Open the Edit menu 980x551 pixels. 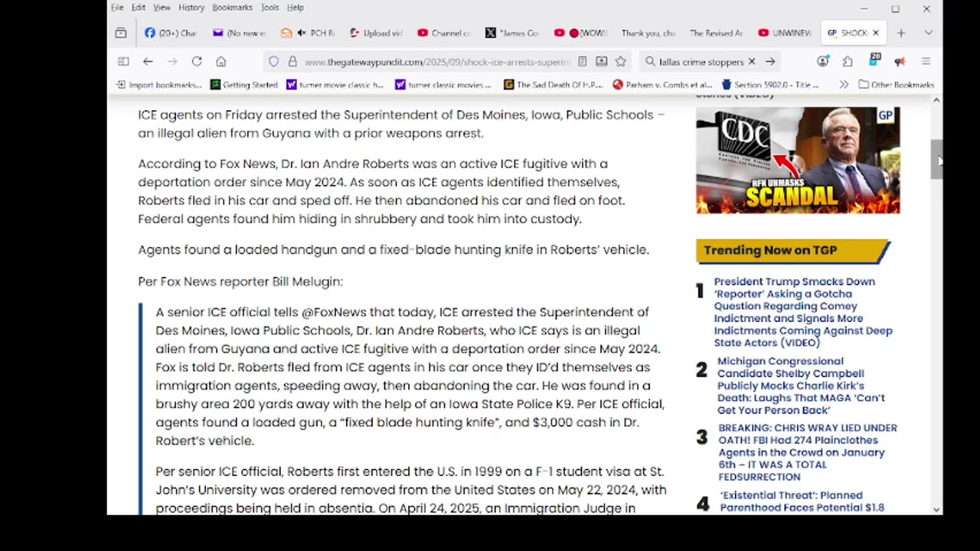pos(139,8)
